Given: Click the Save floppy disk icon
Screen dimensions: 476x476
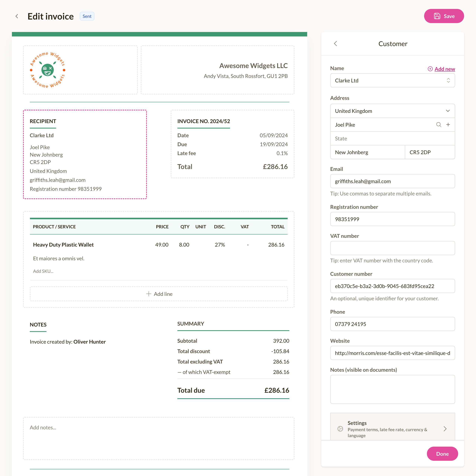Looking at the screenshot, I should 437,16.
